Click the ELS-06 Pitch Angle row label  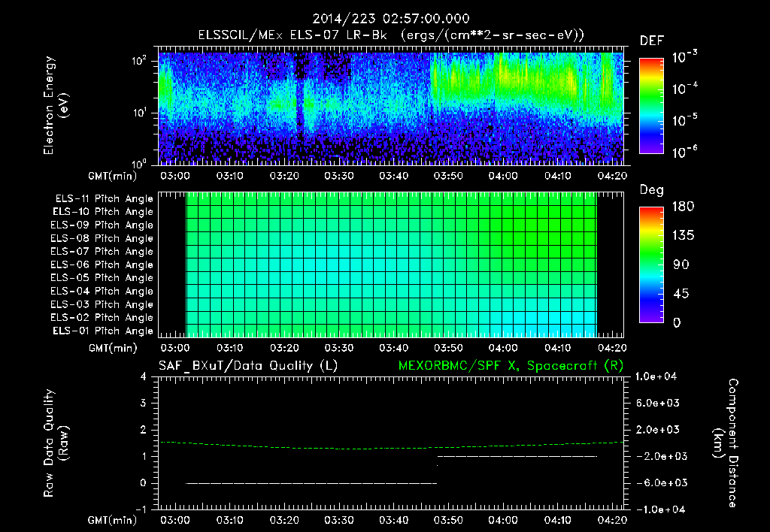click(102, 265)
